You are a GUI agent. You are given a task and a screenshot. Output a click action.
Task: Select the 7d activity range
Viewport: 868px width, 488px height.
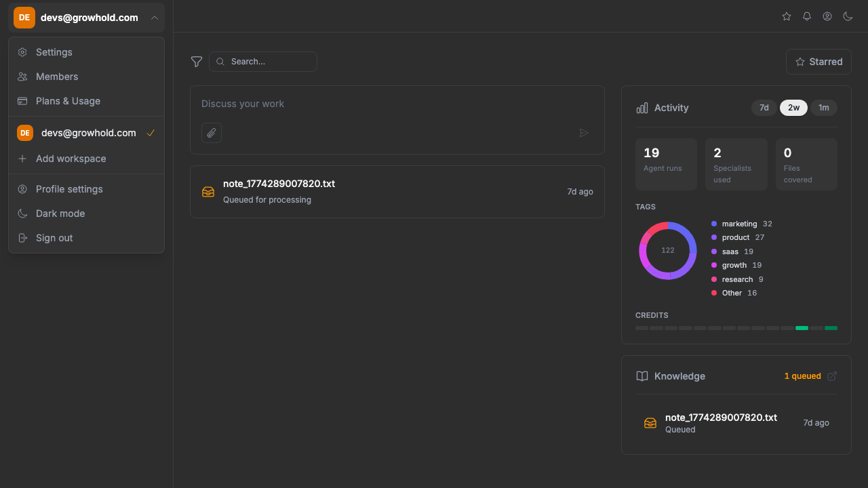click(x=764, y=108)
